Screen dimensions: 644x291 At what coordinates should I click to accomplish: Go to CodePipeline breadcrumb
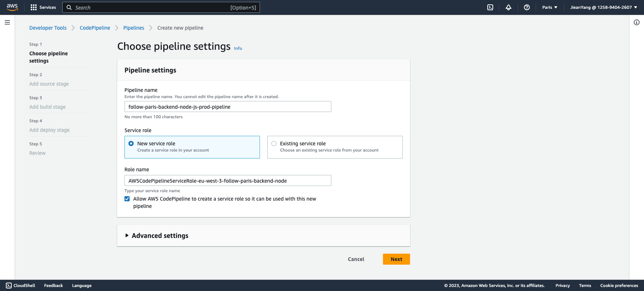pos(95,28)
